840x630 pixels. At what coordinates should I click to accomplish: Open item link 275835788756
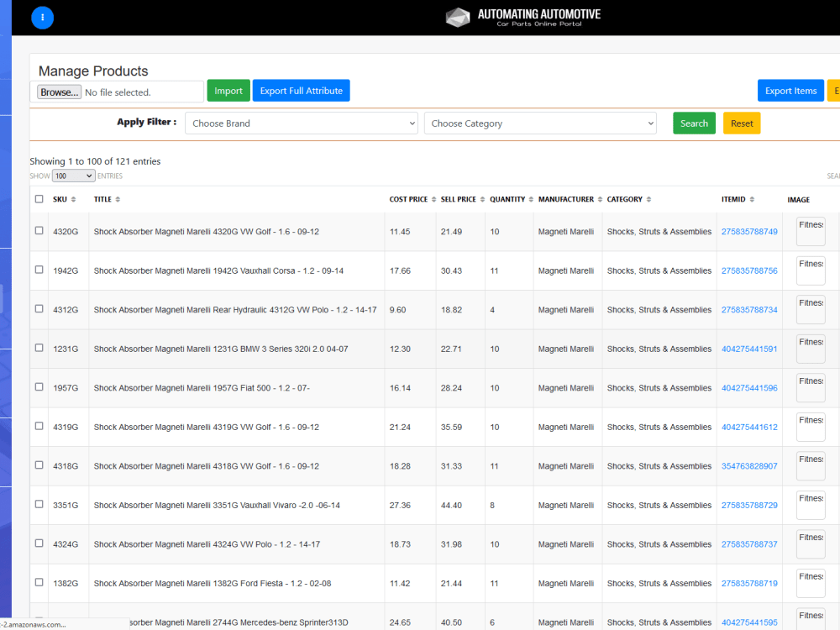pos(749,271)
